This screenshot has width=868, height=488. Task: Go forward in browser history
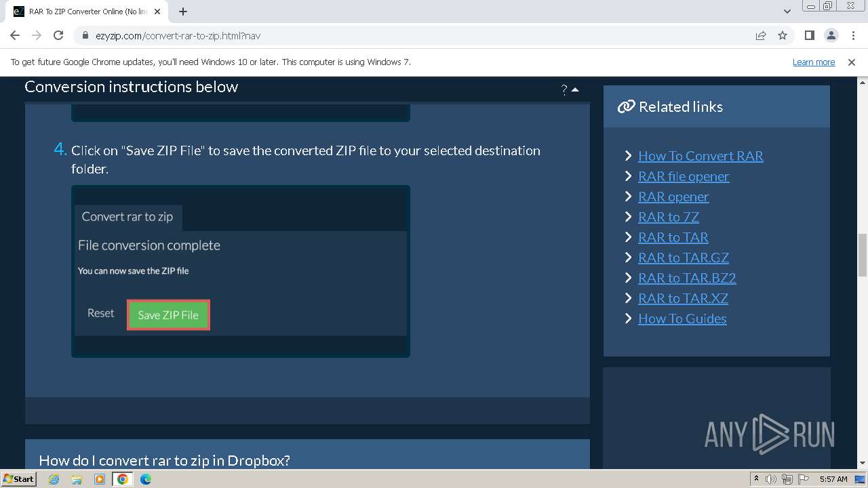point(37,35)
